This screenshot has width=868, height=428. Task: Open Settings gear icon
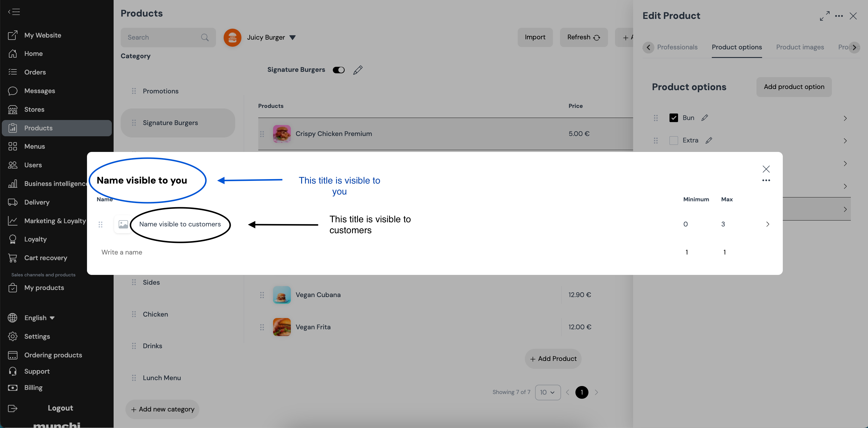13,336
